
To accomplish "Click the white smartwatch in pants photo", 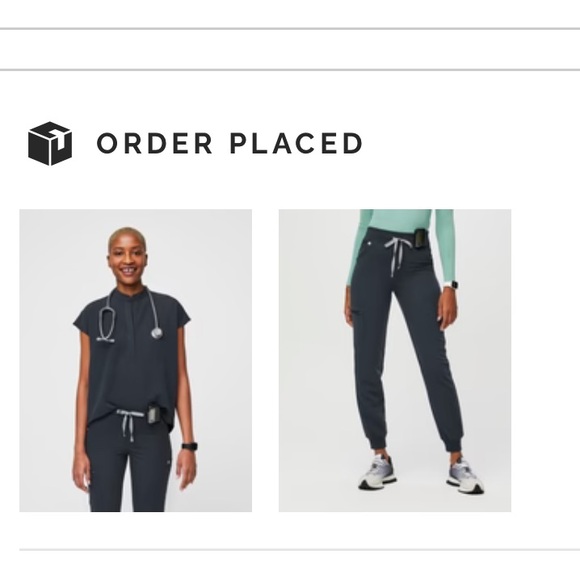I will coord(451,284).
